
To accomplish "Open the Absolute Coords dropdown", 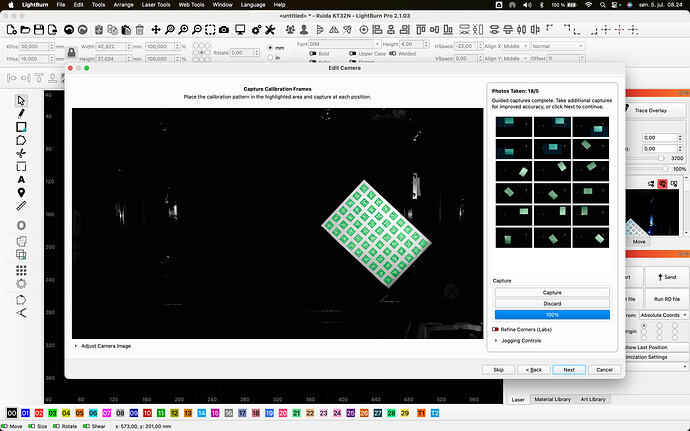I will click(664, 315).
